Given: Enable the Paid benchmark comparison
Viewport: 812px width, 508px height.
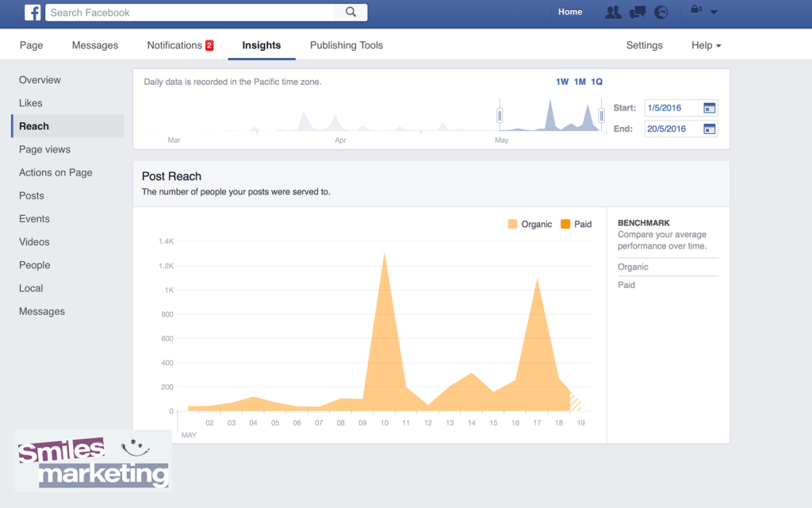Looking at the screenshot, I should (626, 285).
